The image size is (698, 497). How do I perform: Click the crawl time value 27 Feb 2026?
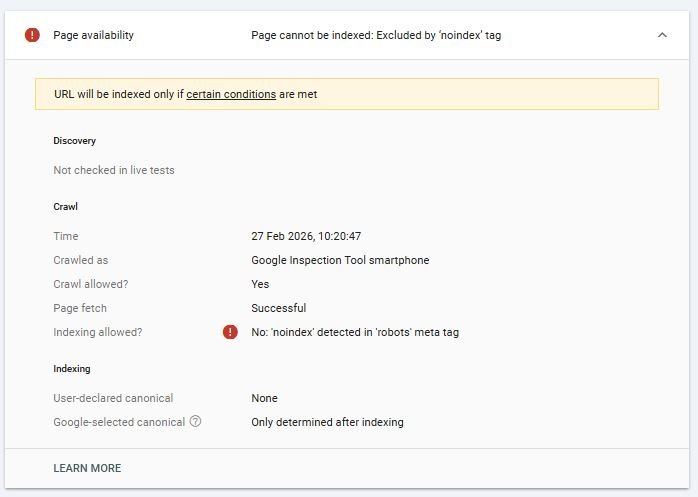tap(306, 236)
